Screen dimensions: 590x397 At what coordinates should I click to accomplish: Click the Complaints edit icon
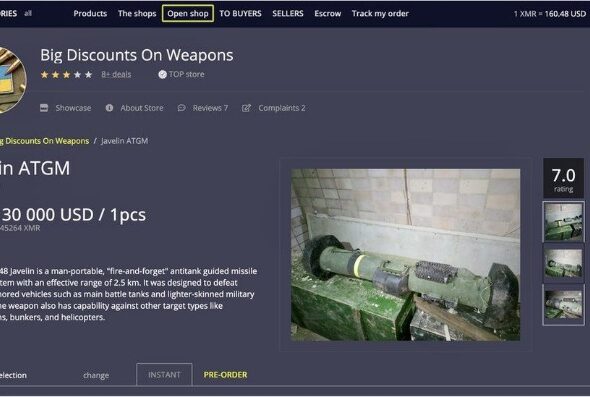[246, 108]
